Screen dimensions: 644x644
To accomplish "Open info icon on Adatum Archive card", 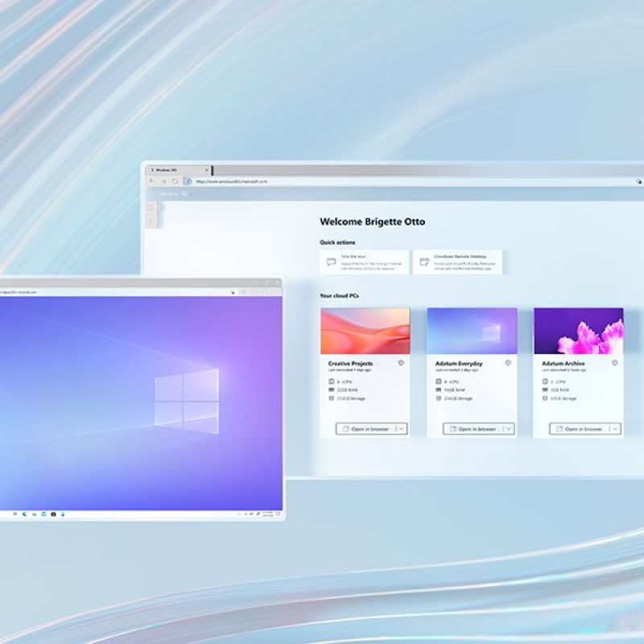I will click(614, 363).
